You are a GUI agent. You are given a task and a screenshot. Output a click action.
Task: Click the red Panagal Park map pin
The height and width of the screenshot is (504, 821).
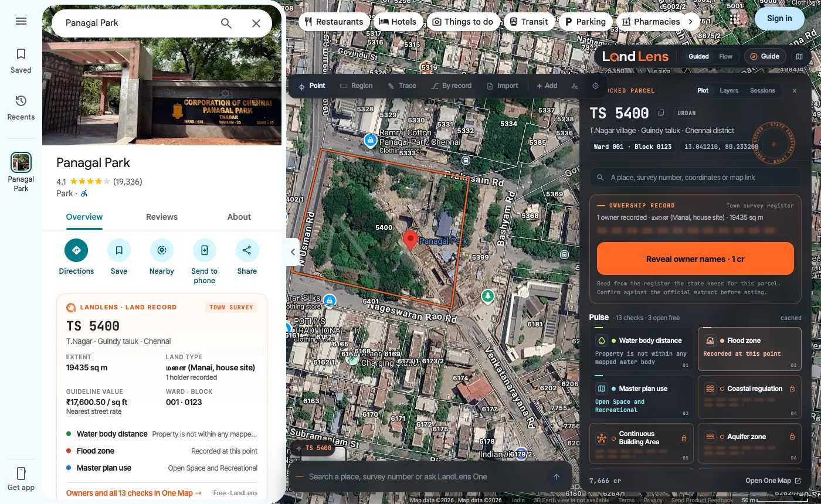(x=410, y=241)
